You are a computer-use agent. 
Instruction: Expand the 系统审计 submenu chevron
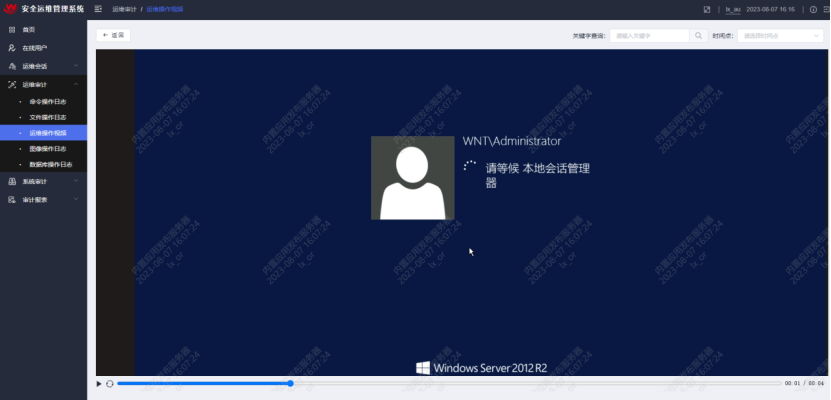click(76, 181)
